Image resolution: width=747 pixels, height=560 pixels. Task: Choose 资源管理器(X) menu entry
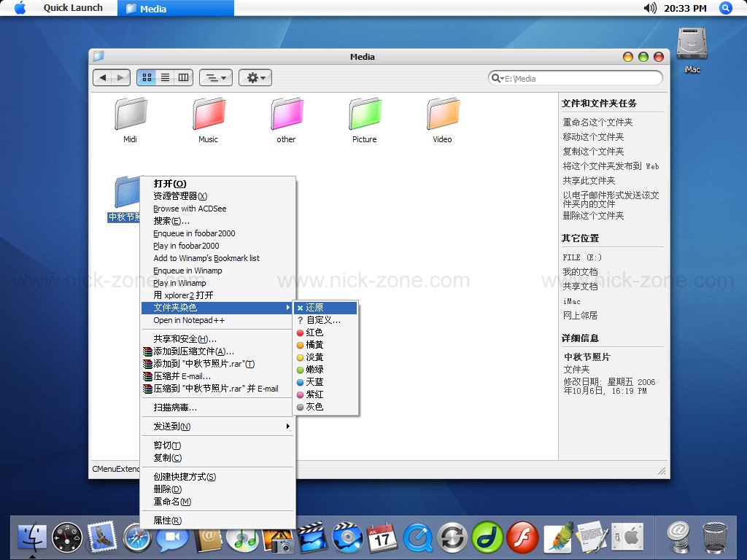[217, 195]
